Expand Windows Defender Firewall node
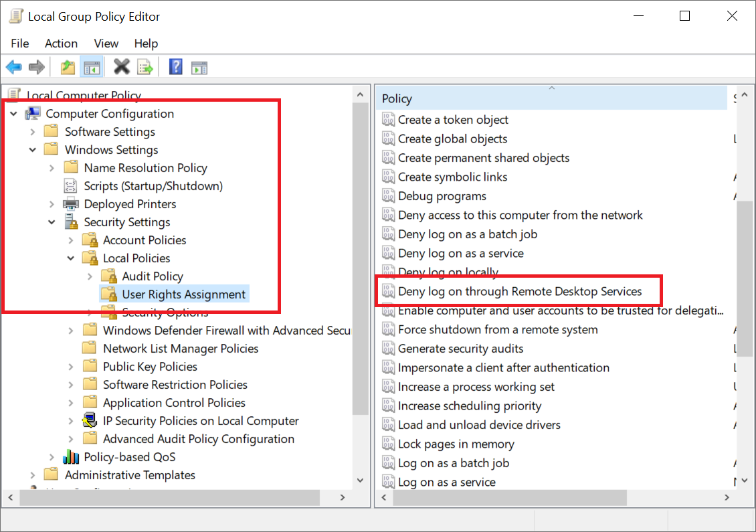Image resolution: width=756 pixels, height=532 pixels. click(x=71, y=331)
